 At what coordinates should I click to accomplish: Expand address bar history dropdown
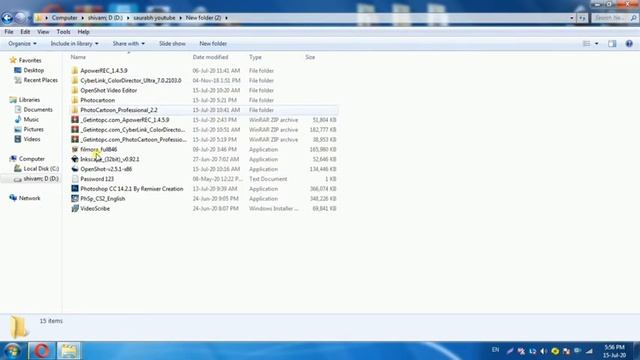coord(571,18)
